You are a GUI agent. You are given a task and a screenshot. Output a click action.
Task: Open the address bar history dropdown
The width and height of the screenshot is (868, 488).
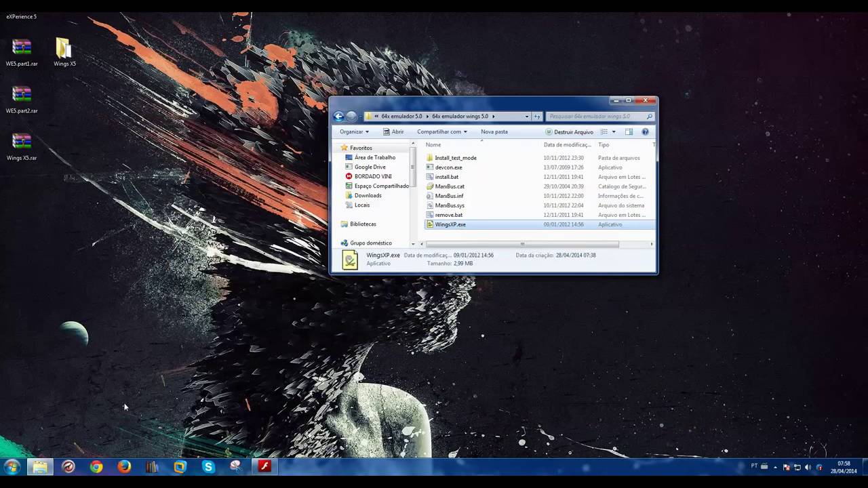pos(527,117)
